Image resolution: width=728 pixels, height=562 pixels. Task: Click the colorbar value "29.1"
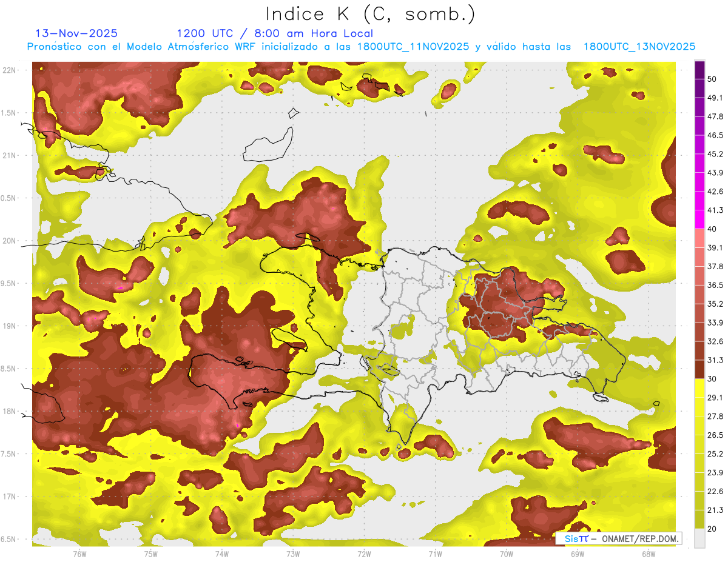tap(715, 398)
